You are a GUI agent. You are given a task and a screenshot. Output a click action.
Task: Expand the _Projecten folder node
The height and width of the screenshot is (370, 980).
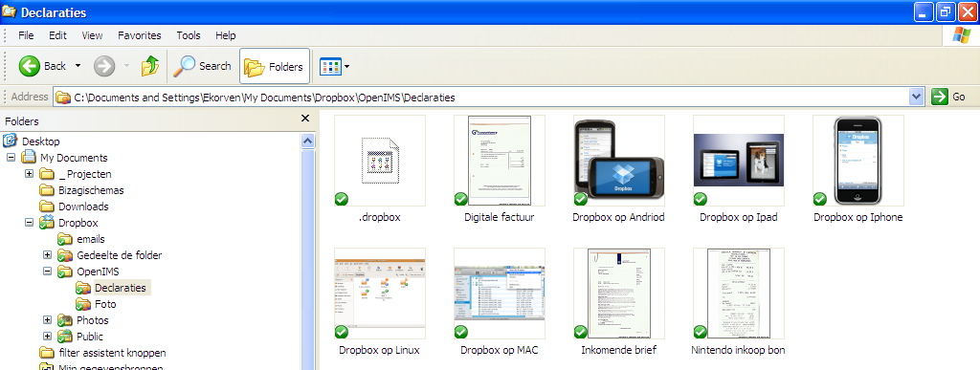[29, 174]
